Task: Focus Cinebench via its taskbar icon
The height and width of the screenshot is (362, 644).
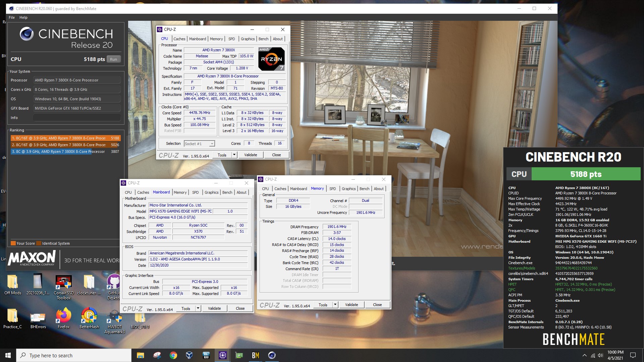Action: (x=272, y=355)
